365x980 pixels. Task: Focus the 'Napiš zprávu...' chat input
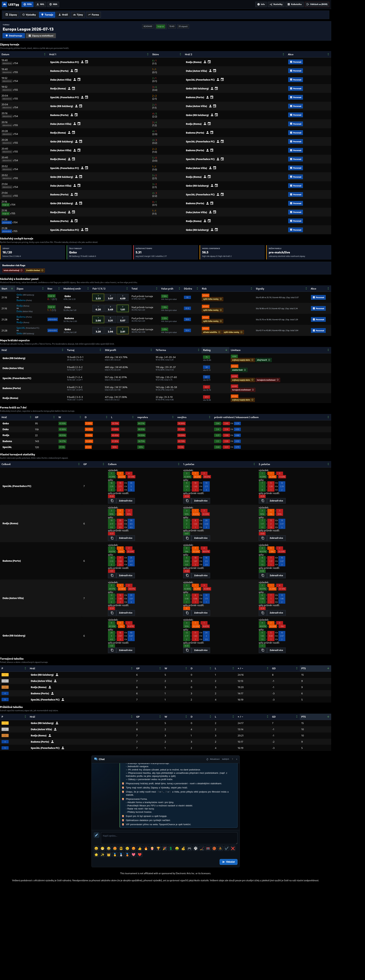[169, 838]
